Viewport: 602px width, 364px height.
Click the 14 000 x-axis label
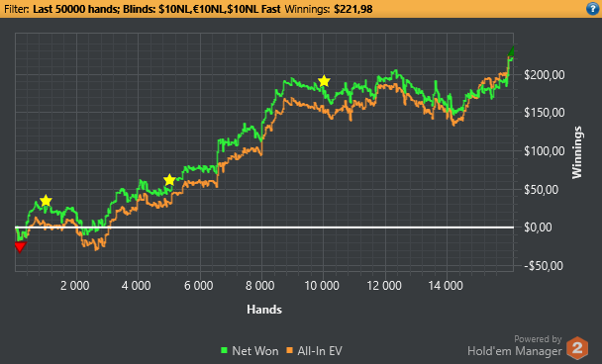(446, 286)
